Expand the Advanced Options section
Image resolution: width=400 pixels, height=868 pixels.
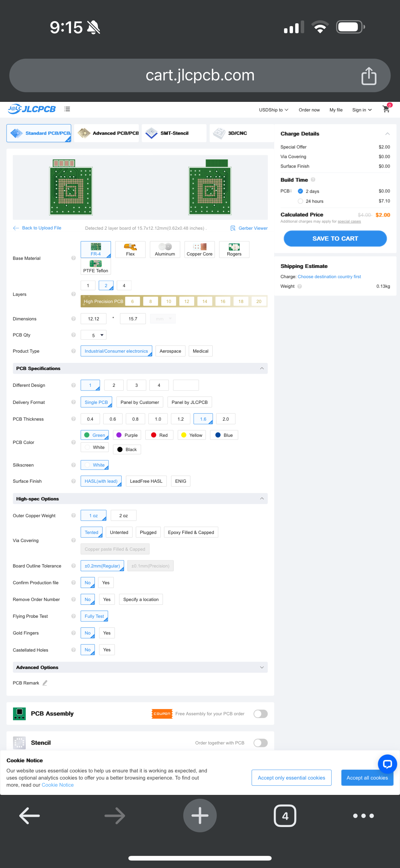262,667
